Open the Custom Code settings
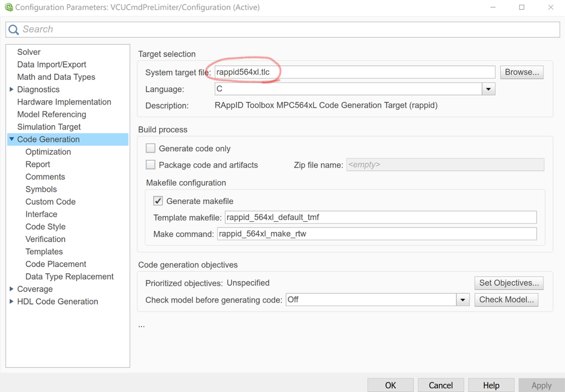Viewport: 565px width, 392px height. [x=50, y=202]
